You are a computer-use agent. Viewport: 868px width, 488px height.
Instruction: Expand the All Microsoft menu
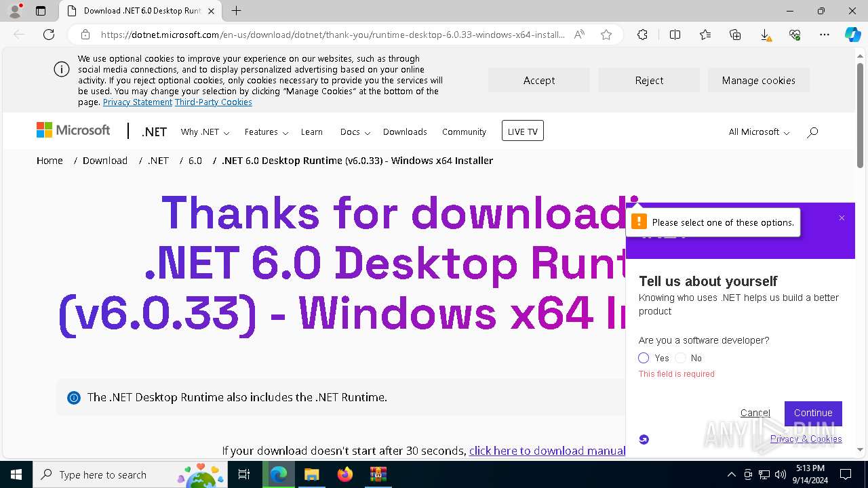759,132
